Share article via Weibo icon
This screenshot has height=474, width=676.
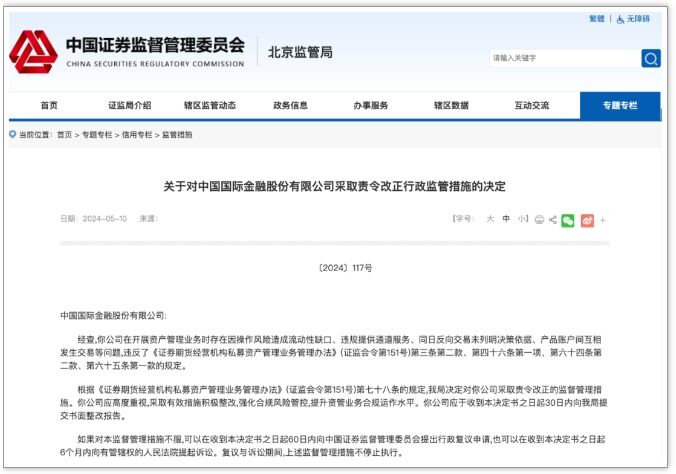(x=587, y=220)
